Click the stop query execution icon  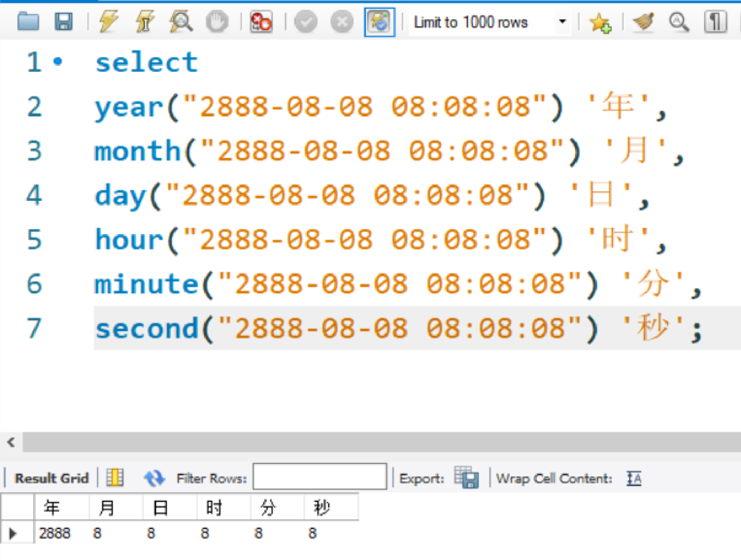[217, 21]
